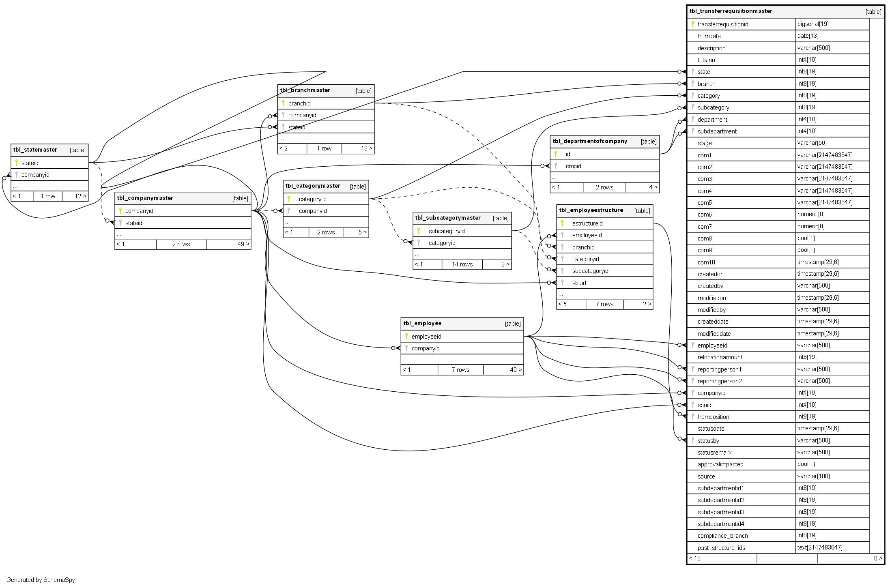Open the tbl_transferrequisitionmaster table title
Screen dimensions: 892x588
(731, 11)
